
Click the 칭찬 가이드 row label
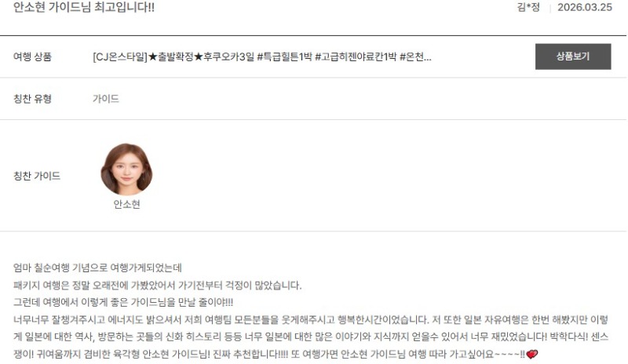point(37,176)
